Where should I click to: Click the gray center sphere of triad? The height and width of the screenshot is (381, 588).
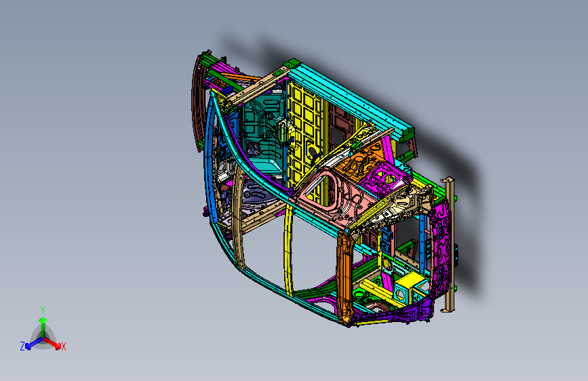point(43,337)
